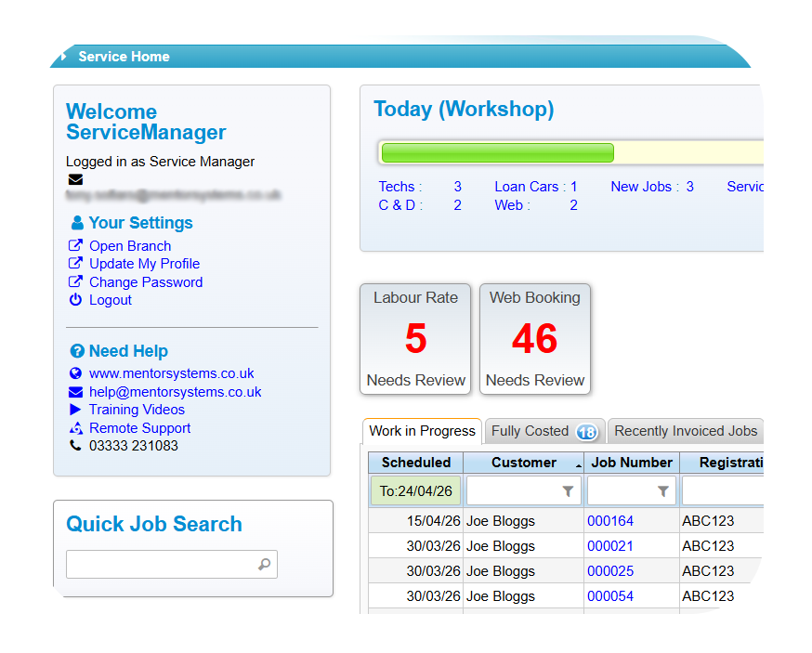Screen dimensions: 812x653
Task: Click the Remote Support icon
Action: (x=75, y=428)
